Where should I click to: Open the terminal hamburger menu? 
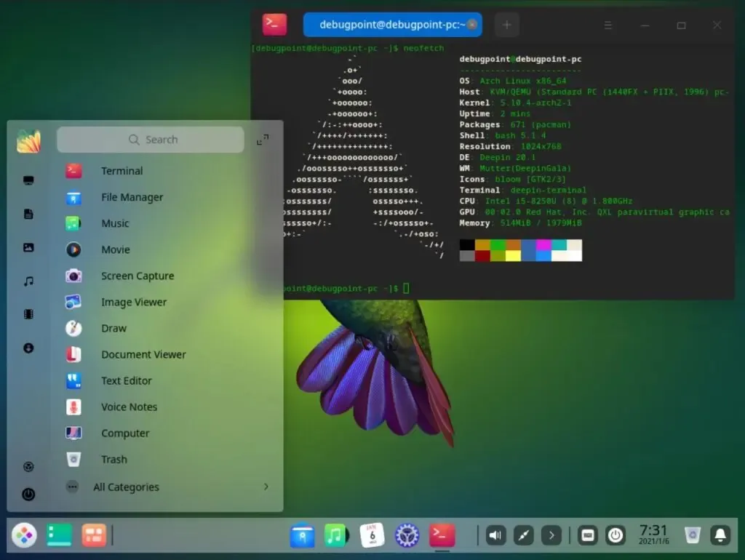[x=608, y=25]
